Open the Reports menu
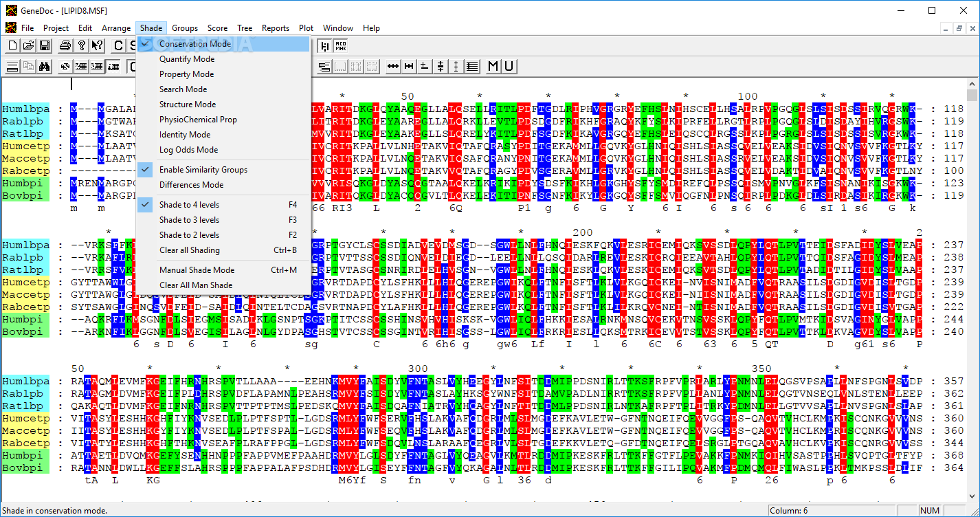The width and height of the screenshot is (980, 517). pos(276,28)
